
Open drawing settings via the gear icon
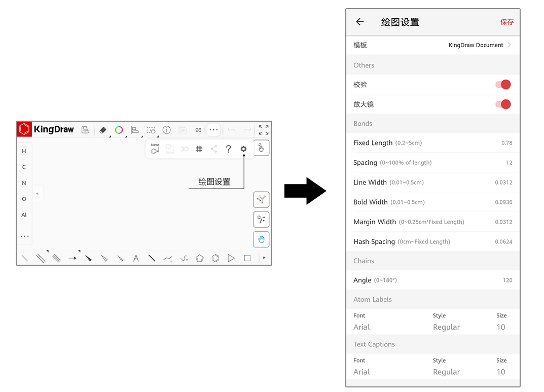pos(243,149)
